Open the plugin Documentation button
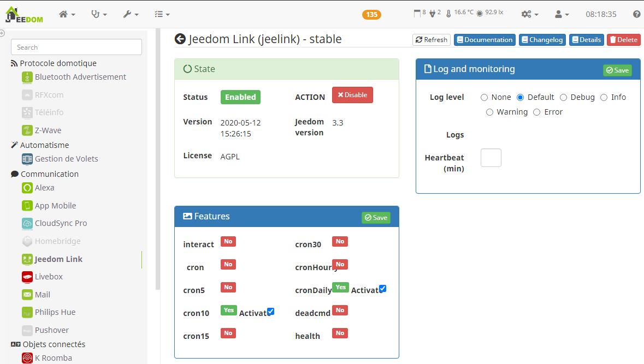Viewport: 644px width, 364px height. [x=485, y=40]
